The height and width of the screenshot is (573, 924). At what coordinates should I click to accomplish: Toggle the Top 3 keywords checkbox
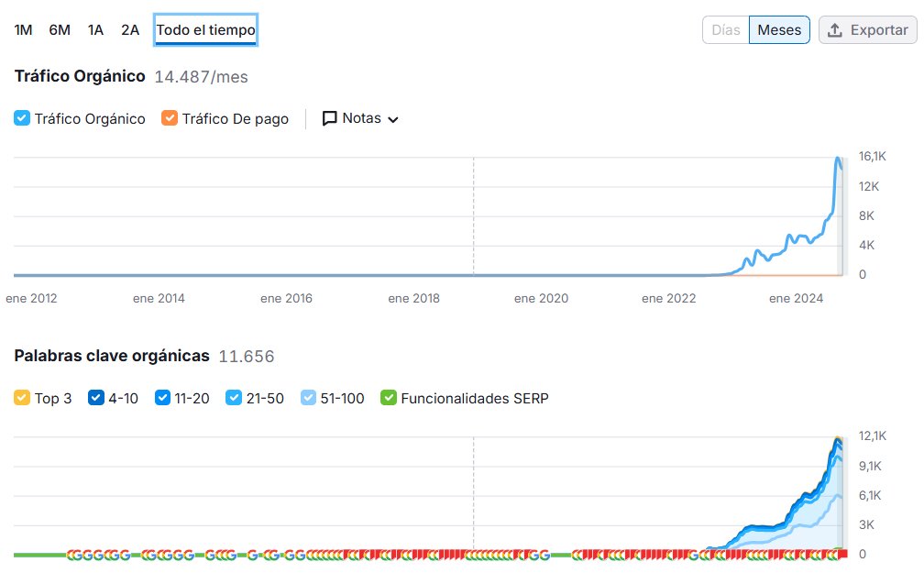click(x=22, y=397)
